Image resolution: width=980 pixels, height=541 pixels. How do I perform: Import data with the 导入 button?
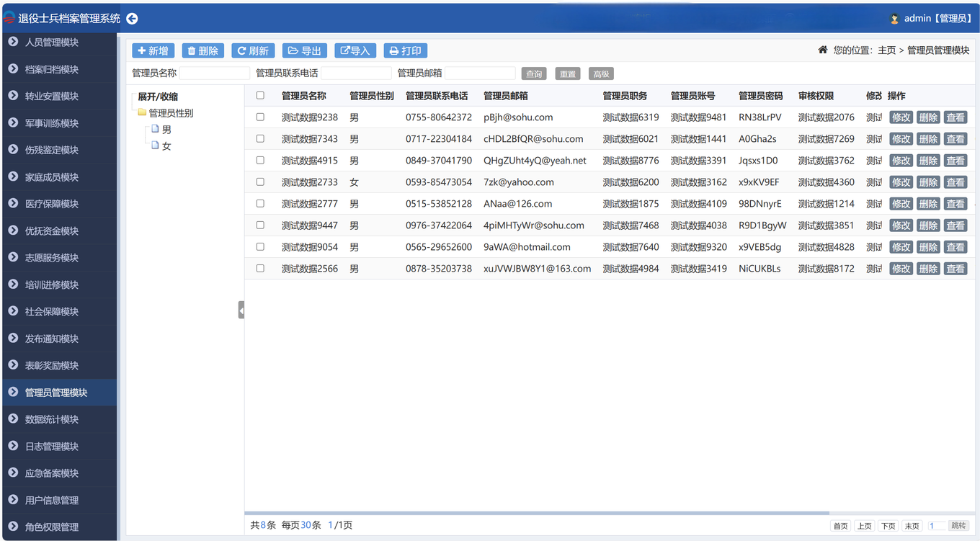coord(355,50)
